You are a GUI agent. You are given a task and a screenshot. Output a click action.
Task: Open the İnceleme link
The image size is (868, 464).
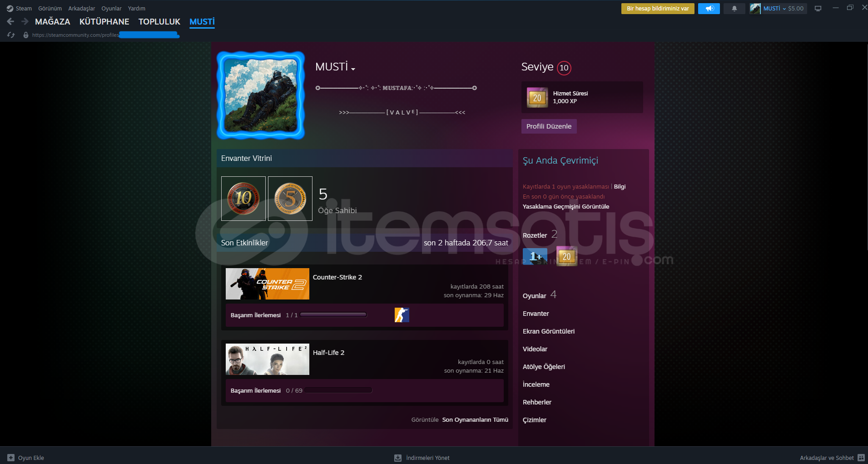(536, 384)
